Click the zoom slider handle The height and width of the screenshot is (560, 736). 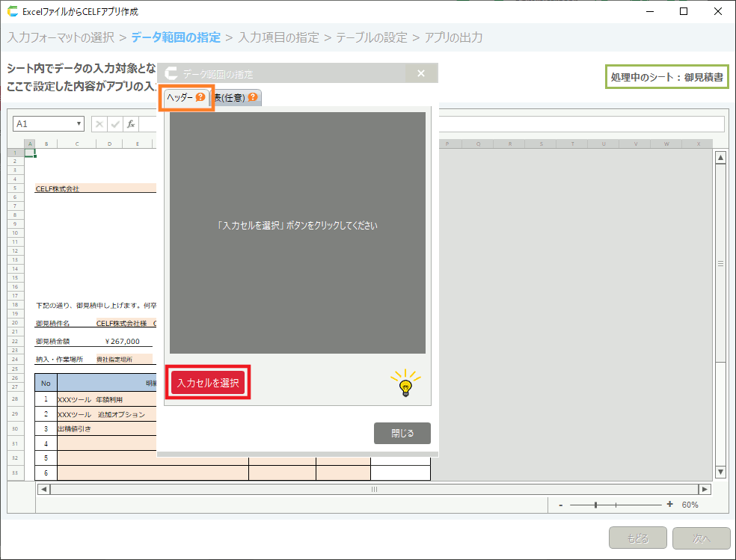coord(595,505)
